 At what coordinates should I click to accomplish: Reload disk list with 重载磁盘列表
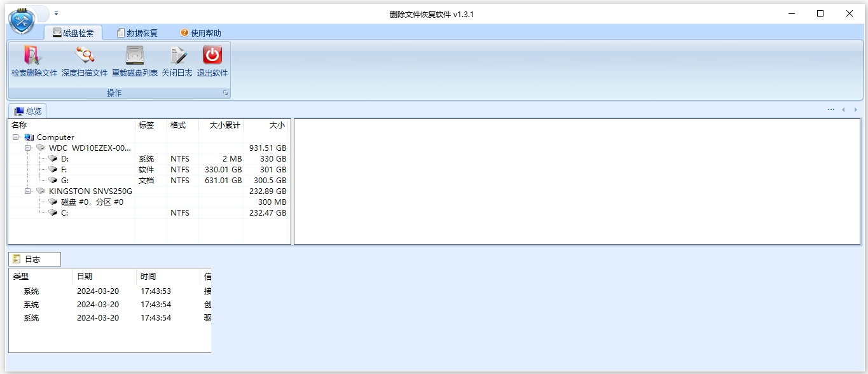(135, 62)
